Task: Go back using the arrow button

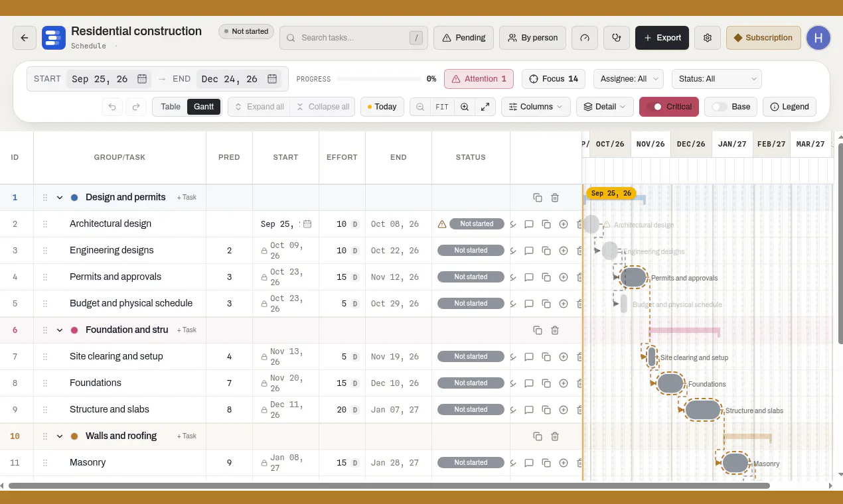Action: click(x=25, y=38)
